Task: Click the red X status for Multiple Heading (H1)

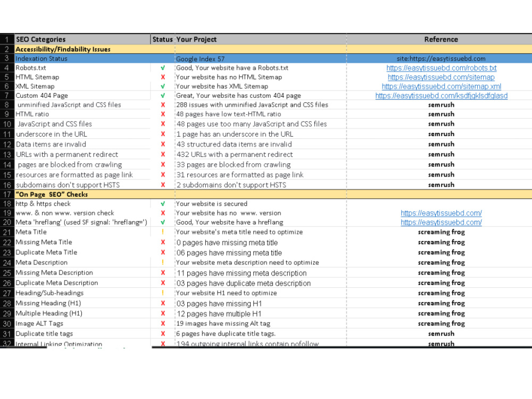Action: click(163, 313)
